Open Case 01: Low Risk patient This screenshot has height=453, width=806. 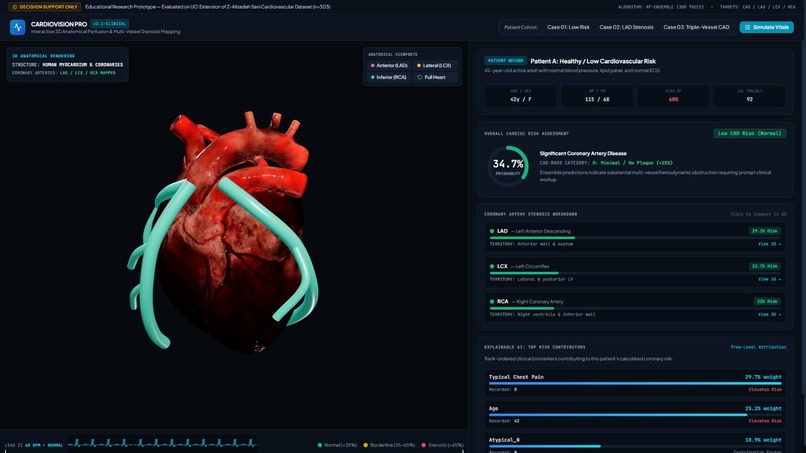click(x=568, y=27)
